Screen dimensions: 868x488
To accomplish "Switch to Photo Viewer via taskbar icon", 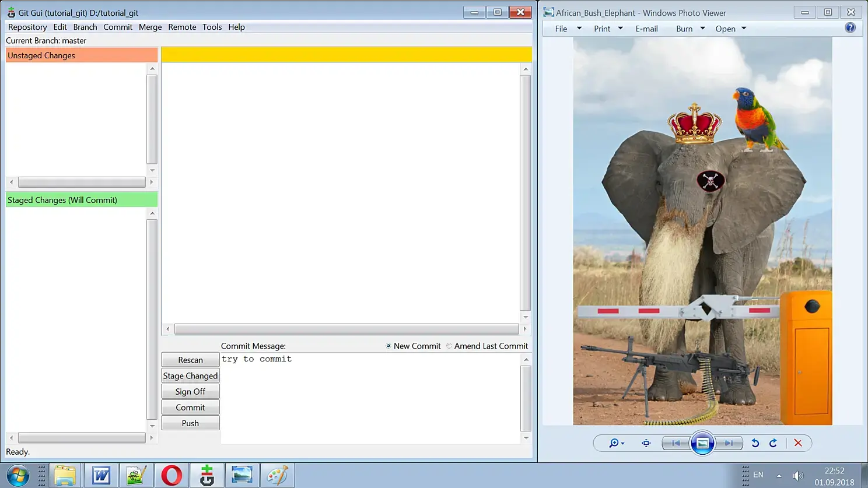I will point(242,475).
